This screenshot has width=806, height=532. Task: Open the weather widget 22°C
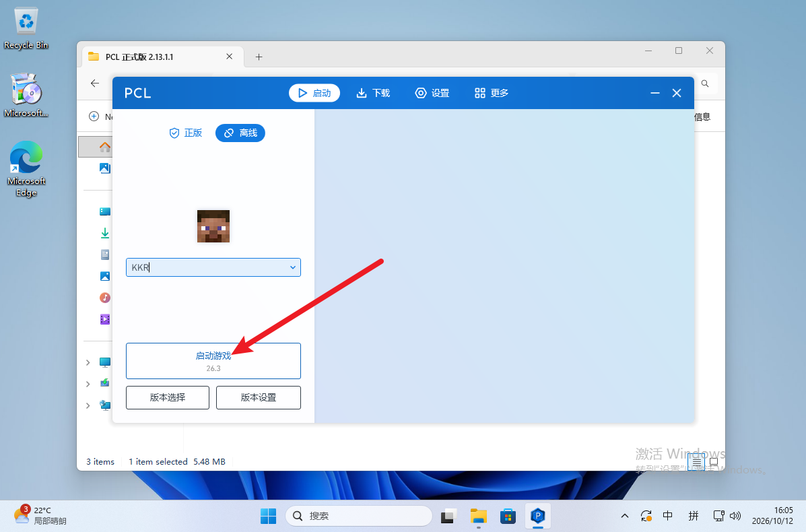click(40, 516)
